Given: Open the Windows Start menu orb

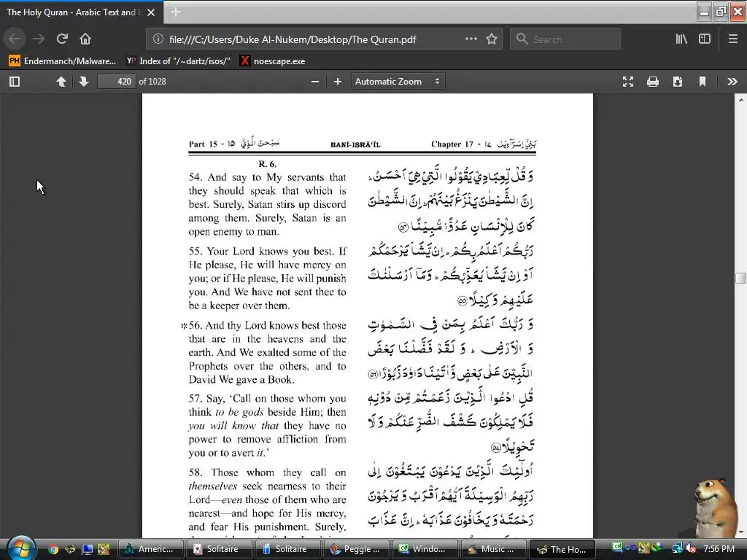Looking at the screenshot, I should 21,548.
